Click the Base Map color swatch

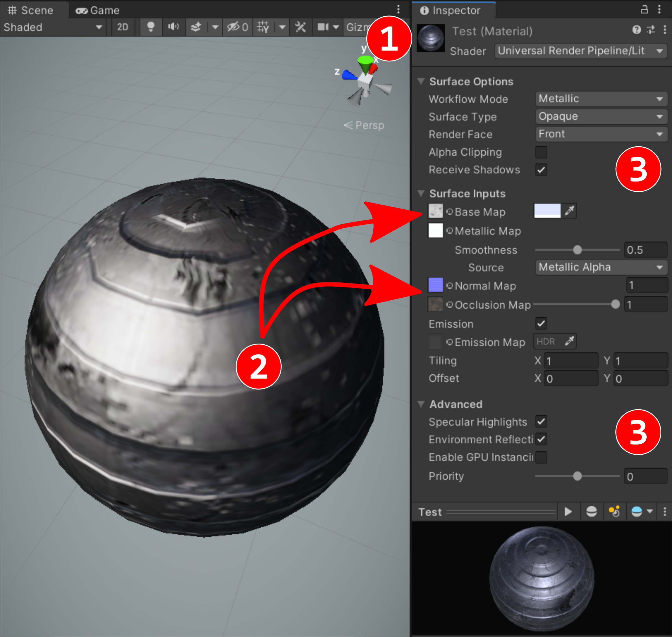547,211
